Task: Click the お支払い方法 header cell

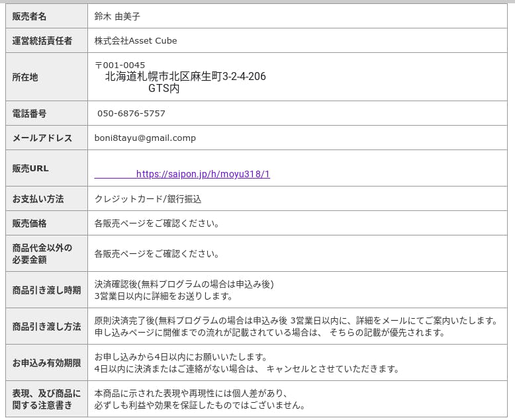Action: pyautogui.click(x=38, y=199)
